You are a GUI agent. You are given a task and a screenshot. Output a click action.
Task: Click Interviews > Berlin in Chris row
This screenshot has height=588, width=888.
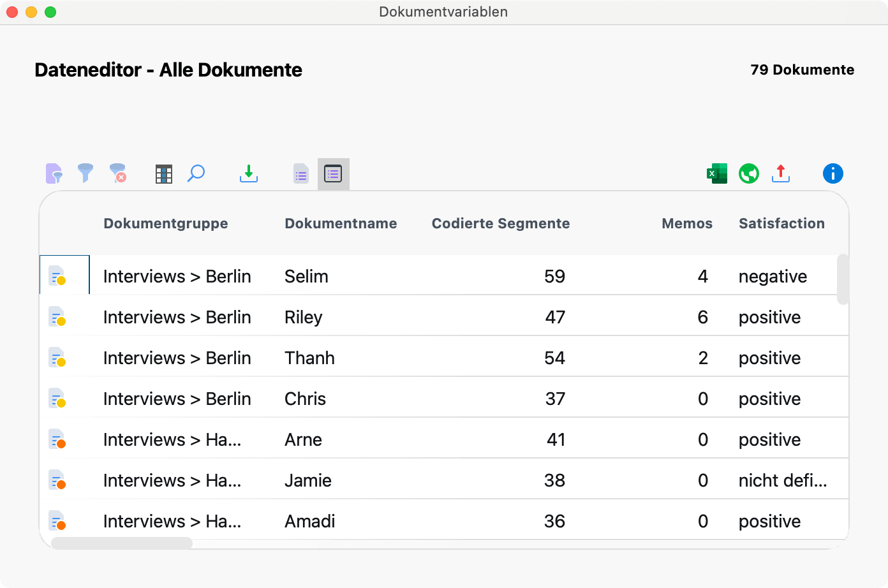coord(177,399)
